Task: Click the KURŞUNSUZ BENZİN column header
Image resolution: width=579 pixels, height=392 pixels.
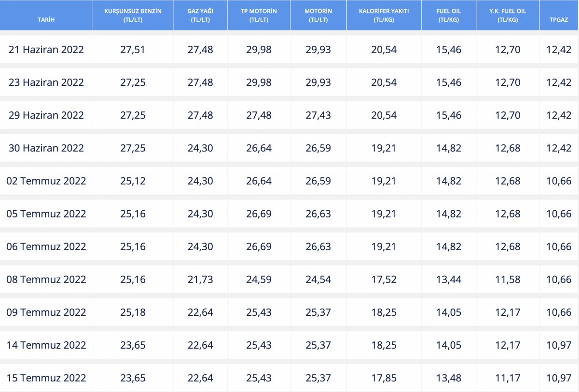Action: 133,15
